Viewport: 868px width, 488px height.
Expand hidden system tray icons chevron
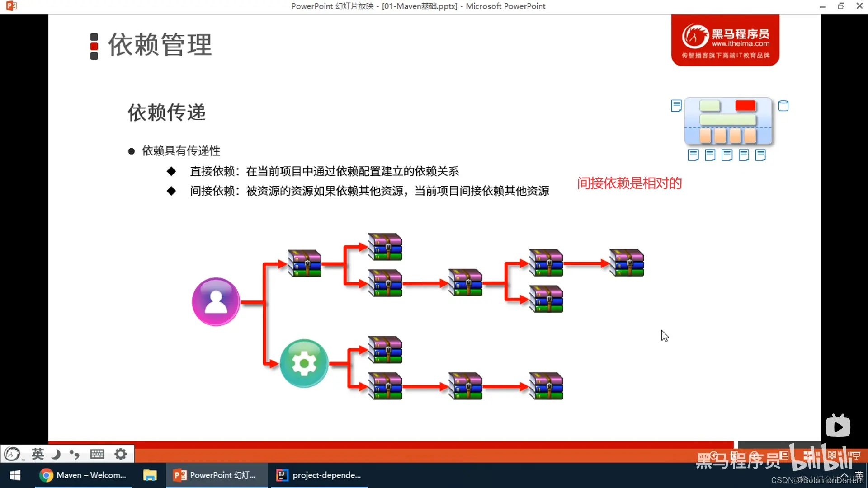tap(844, 475)
